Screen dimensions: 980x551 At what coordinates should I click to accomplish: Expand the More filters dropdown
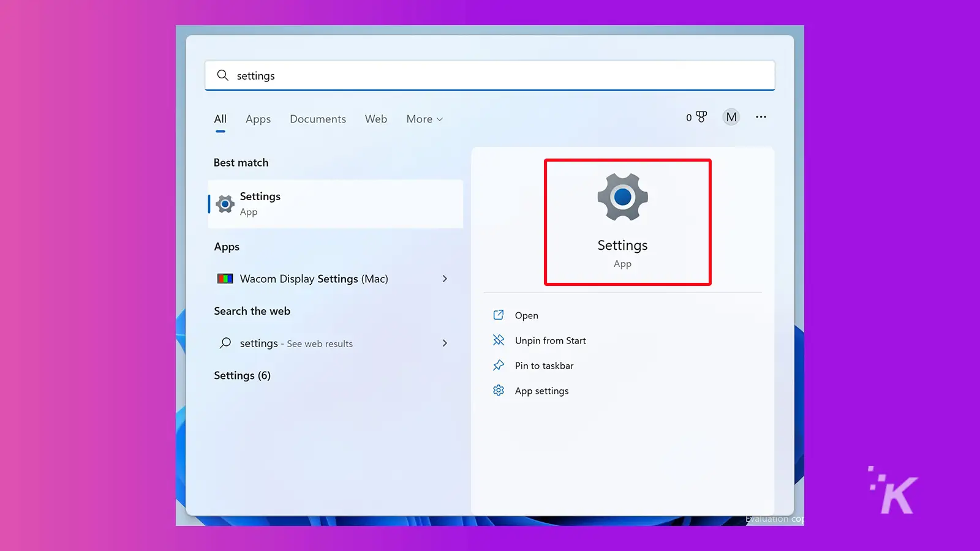[424, 119]
